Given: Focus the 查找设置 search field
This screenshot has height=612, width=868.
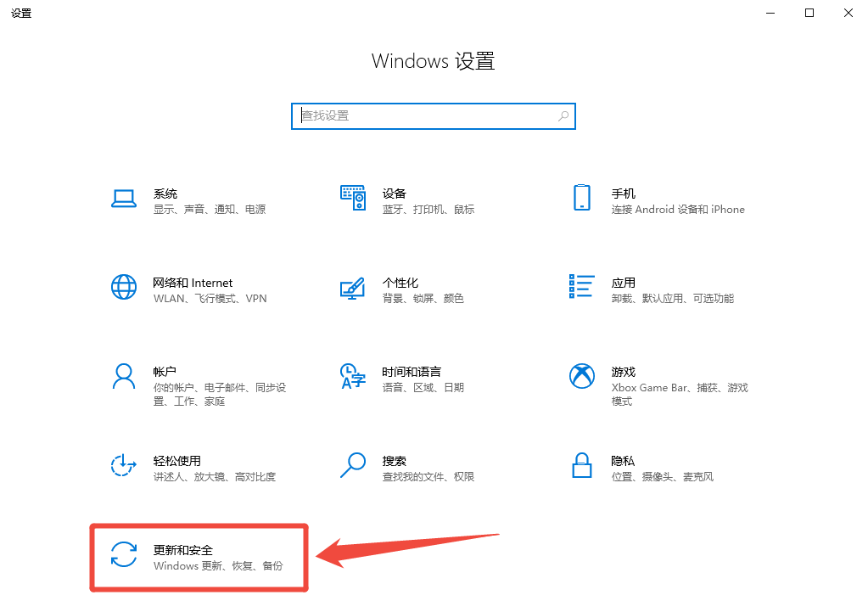Looking at the screenshot, I should pyautogui.click(x=434, y=116).
